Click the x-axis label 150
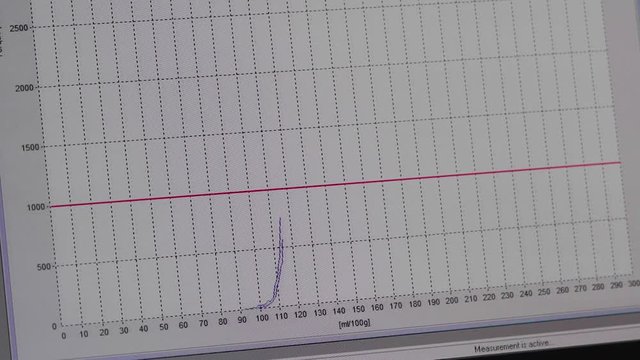 pos(358,310)
